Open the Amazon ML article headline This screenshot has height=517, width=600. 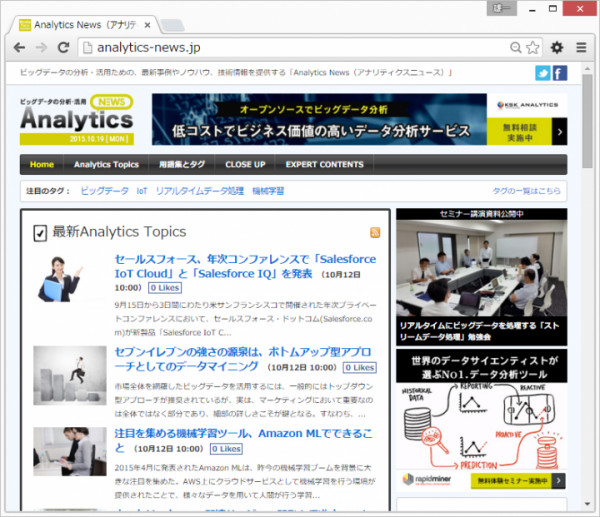(x=243, y=440)
